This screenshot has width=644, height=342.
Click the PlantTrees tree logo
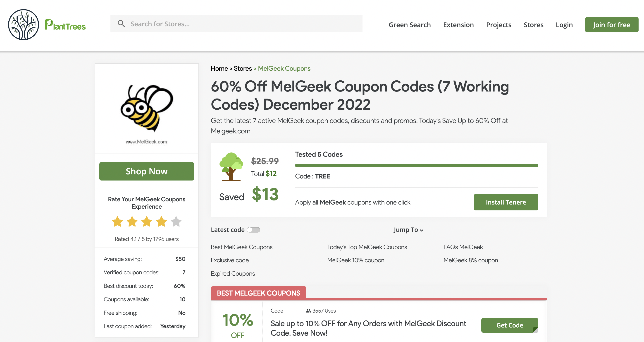[x=24, y=24]
